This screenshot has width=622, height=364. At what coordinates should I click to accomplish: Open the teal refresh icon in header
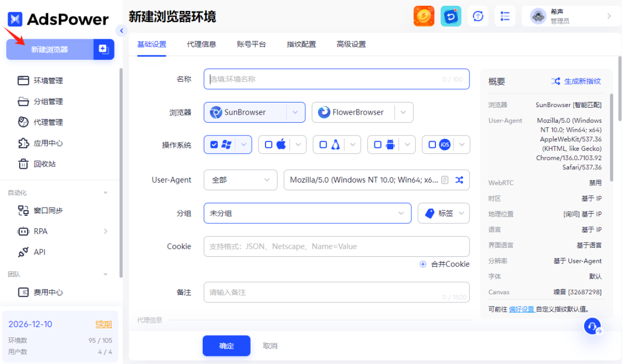click(450, 16)
